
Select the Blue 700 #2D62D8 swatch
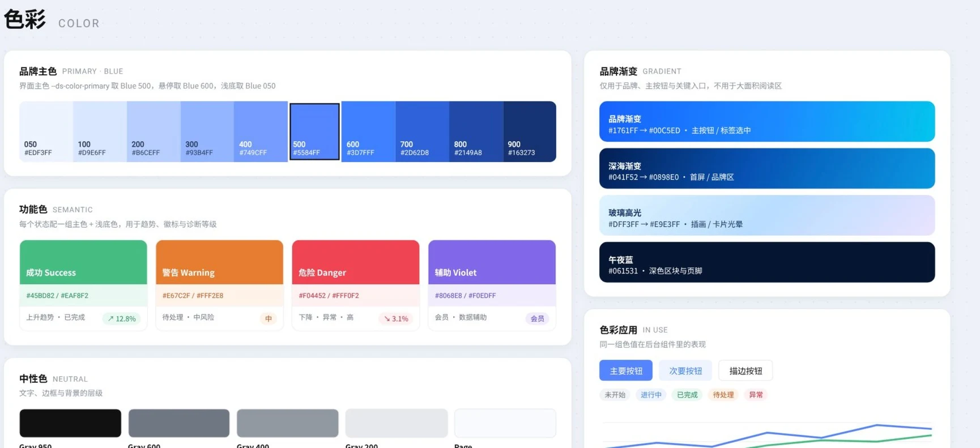tap(422, 131)
